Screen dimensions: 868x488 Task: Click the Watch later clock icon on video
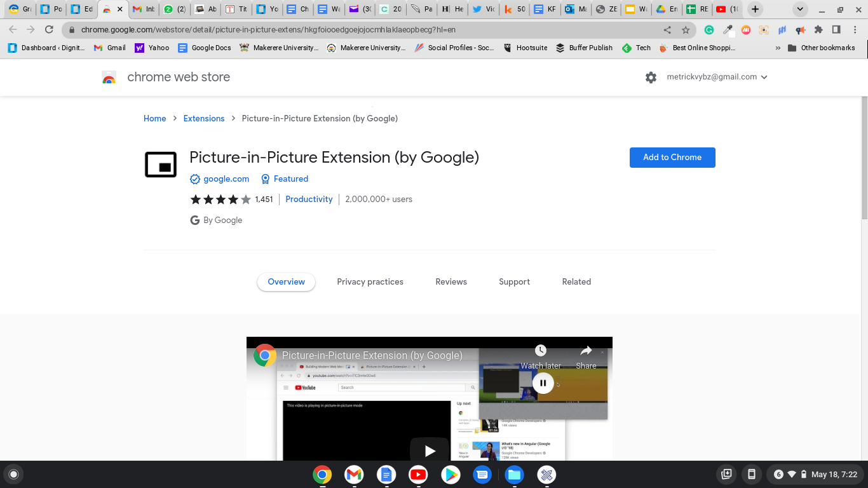coord(541,351)
